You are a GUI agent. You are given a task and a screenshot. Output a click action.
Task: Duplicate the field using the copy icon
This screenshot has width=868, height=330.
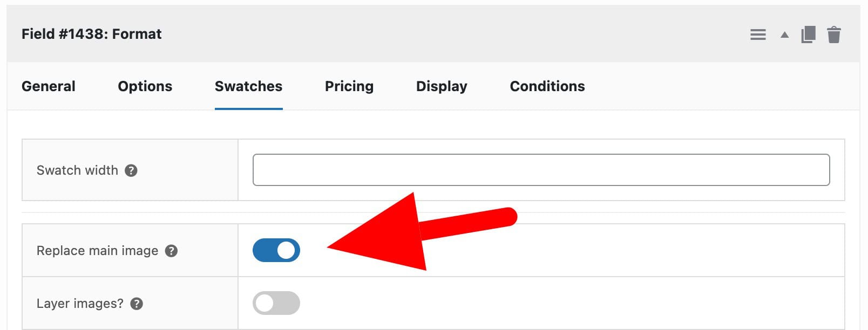[x=807, y=34]
